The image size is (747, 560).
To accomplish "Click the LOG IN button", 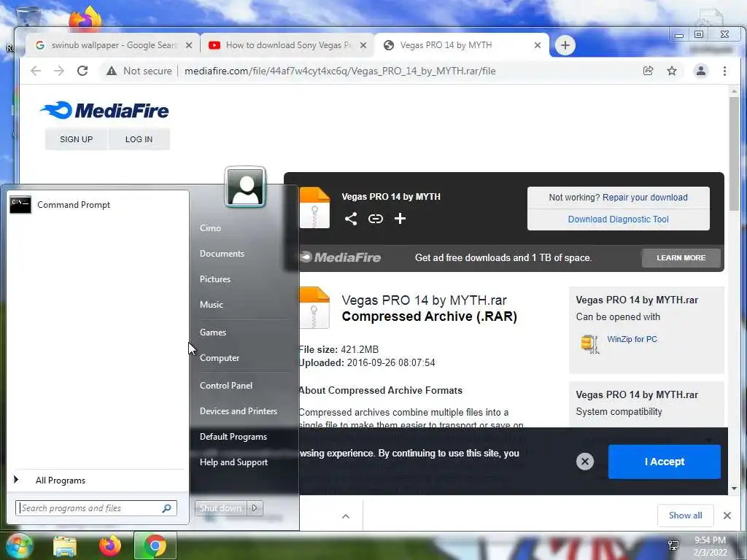I will [x=139, y=139].
